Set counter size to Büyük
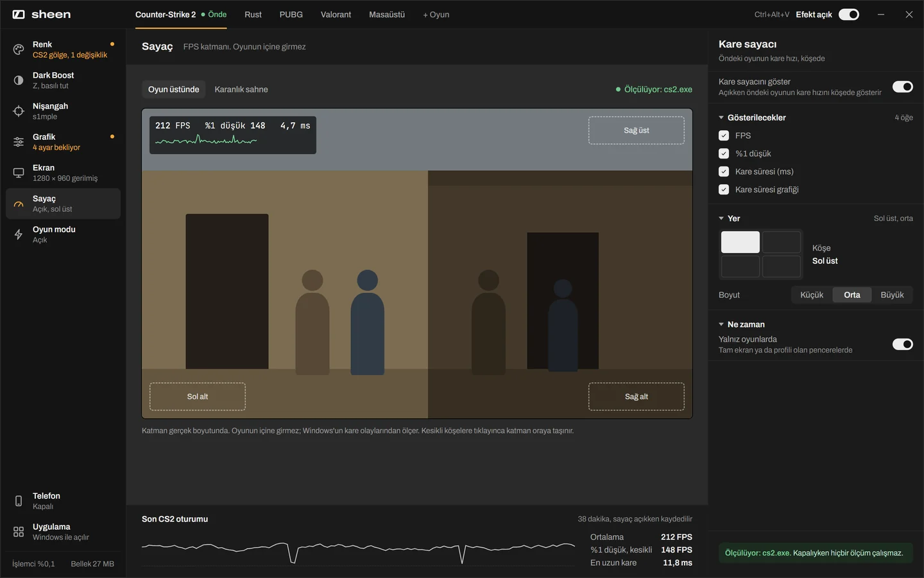924x578 pixels. [892, 295]
